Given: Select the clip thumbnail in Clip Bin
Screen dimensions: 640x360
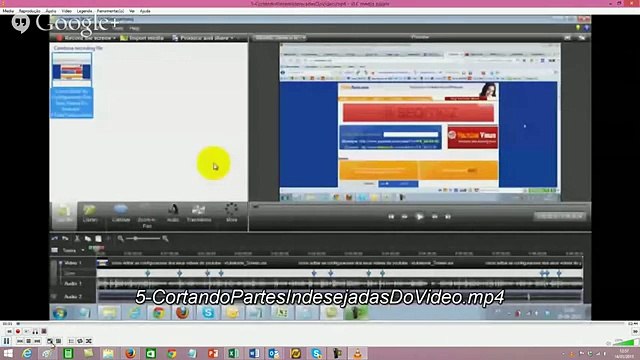Looking at the screenshot, I should click(x=72, y=69).
